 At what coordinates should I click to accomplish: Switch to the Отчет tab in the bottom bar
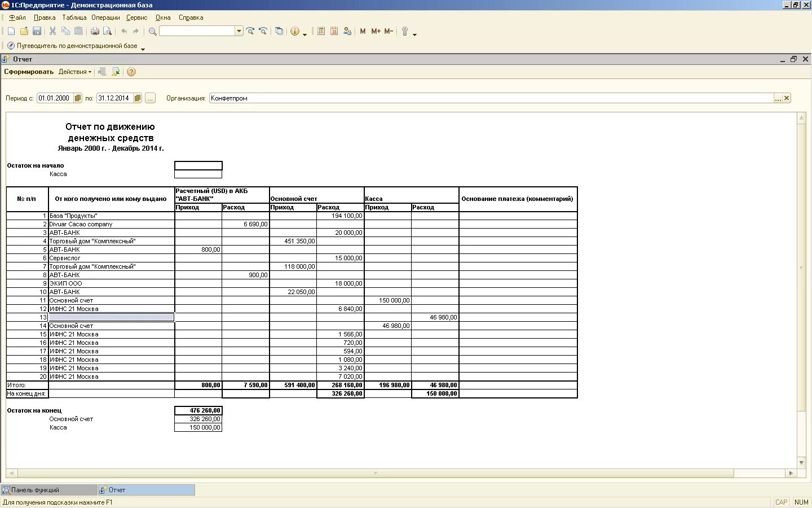click(147, 490)
